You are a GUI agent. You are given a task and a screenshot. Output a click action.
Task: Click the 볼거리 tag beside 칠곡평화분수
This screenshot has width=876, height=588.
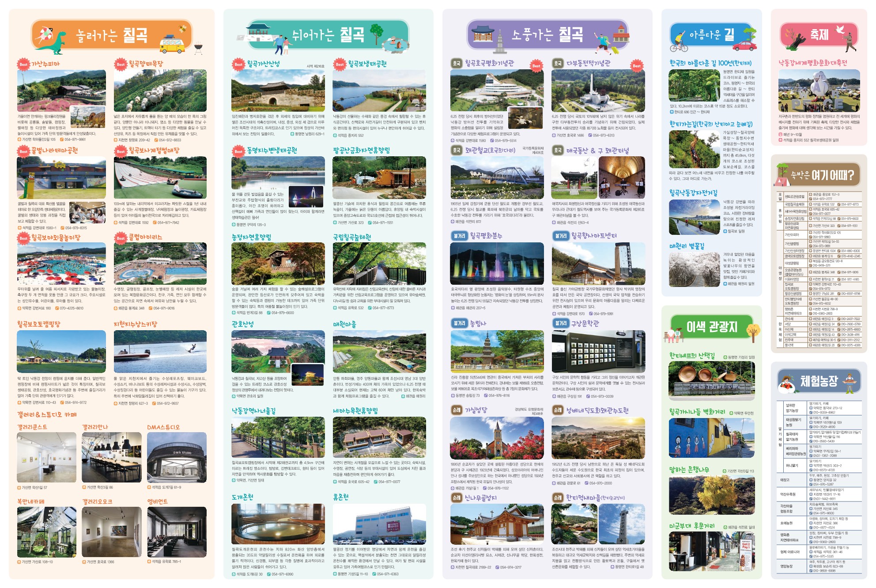click(459, 236)
